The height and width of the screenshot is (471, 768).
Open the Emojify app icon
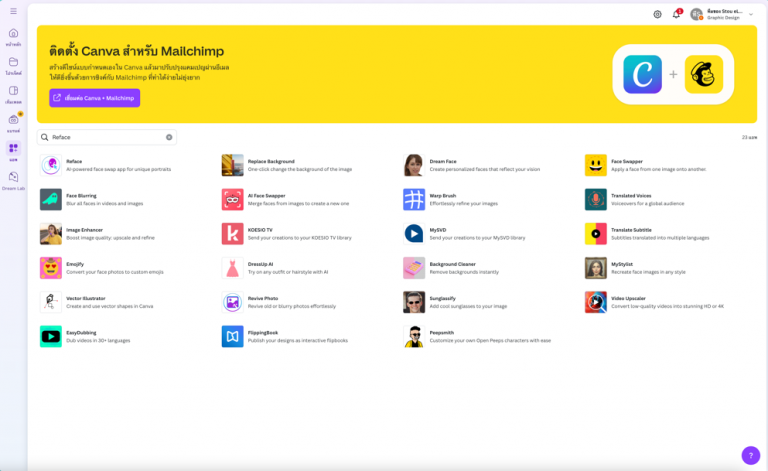51,268
